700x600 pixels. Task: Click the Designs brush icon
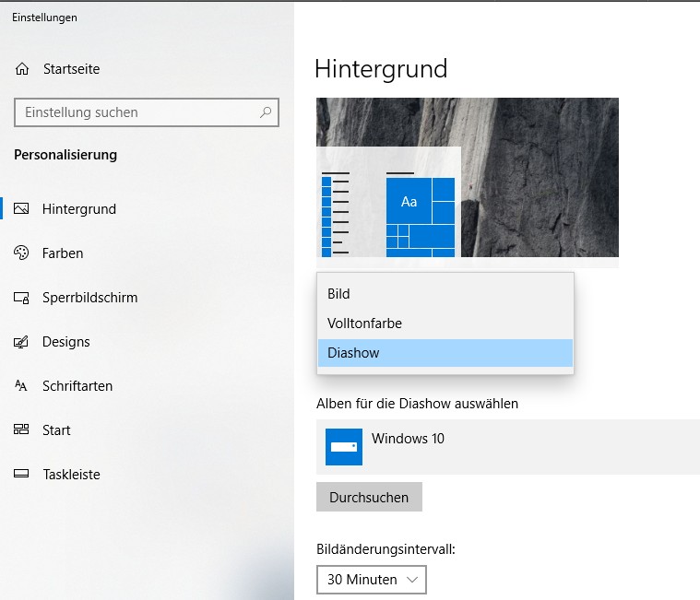pyautogui.click(x=21, y=342)
